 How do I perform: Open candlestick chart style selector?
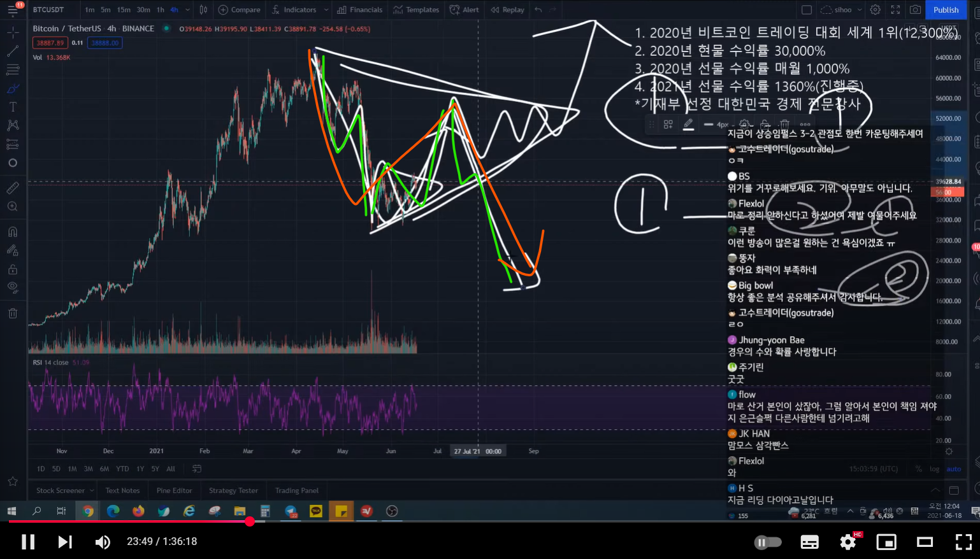point(203,10)
